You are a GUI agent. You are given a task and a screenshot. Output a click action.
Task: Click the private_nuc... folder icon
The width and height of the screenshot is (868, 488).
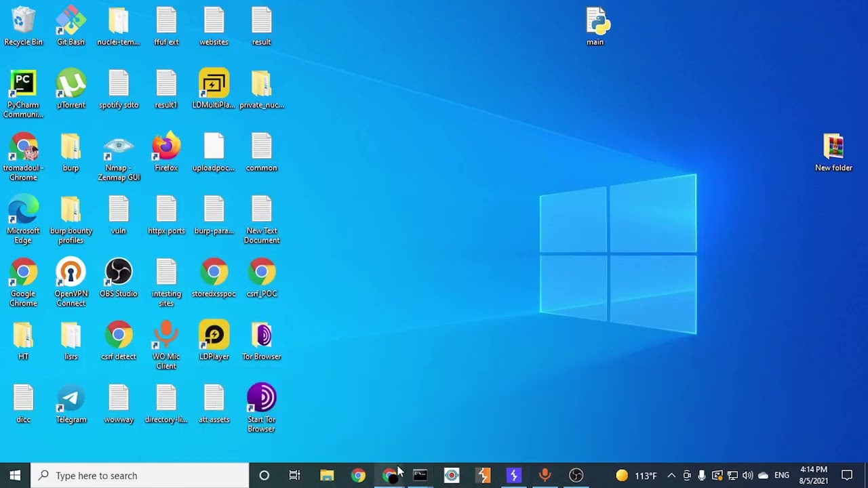pyautogui.click(x=262, y=89)
